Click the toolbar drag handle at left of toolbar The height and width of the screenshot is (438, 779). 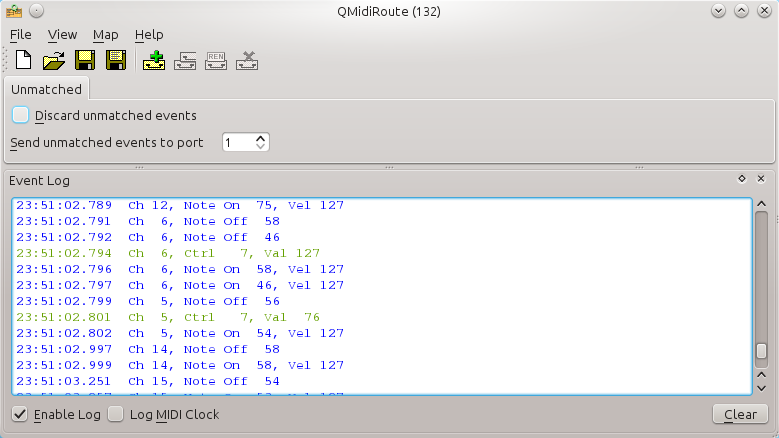pos(5,61)
